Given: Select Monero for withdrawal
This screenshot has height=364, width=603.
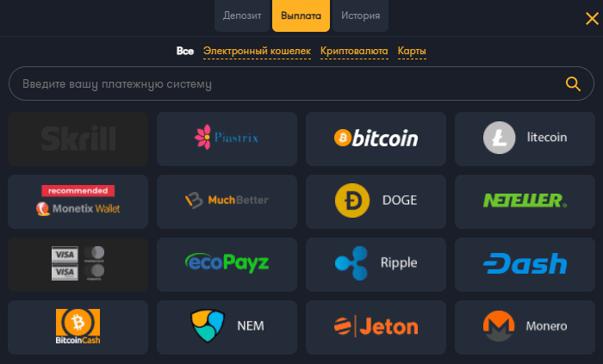Looking at the screenshot, I should pyautogui.click(x=525, y=326).
